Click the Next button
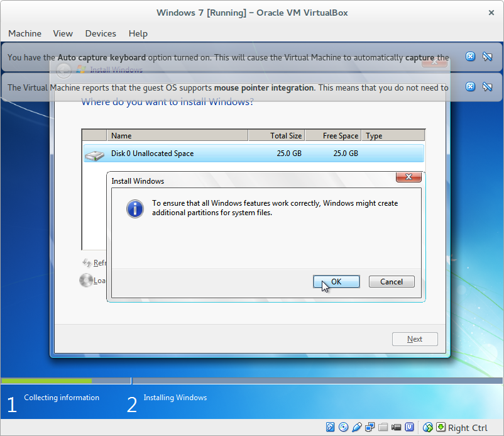This screenshot has height=436, width=504. point(415,339)
